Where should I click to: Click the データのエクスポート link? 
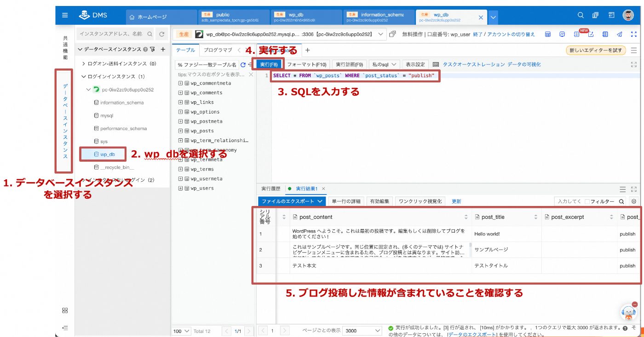[x=472, y=335]
